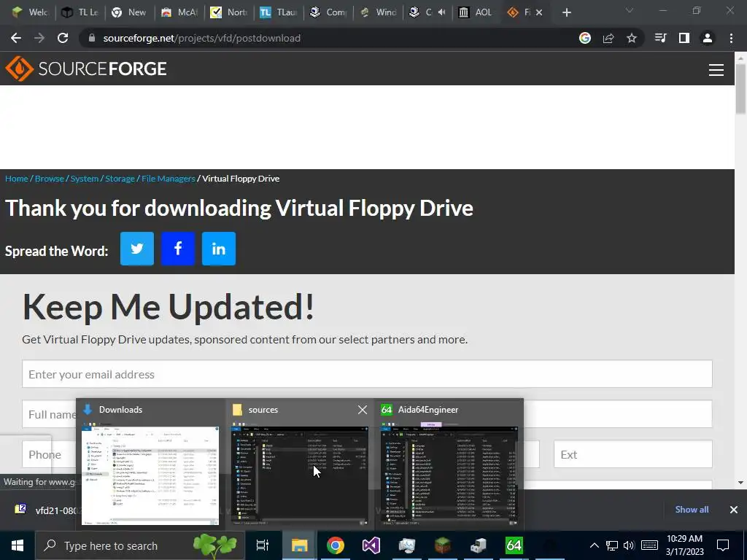Click the SourceForge logo
This screenshot has height=560, width=747.
[x=86, y=69]
